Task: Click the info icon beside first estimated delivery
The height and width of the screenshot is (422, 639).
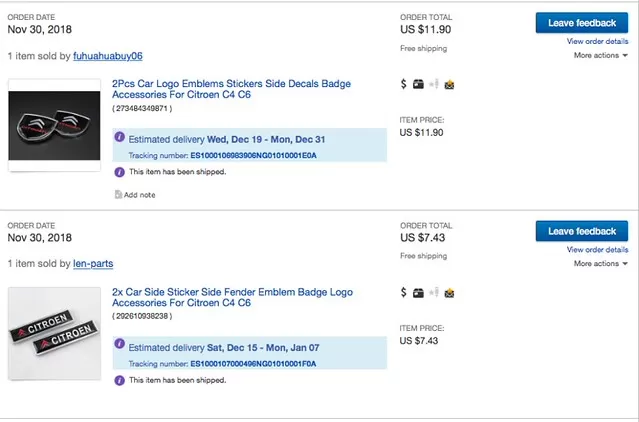Action: pyautogui.click(x=120, y=138)
